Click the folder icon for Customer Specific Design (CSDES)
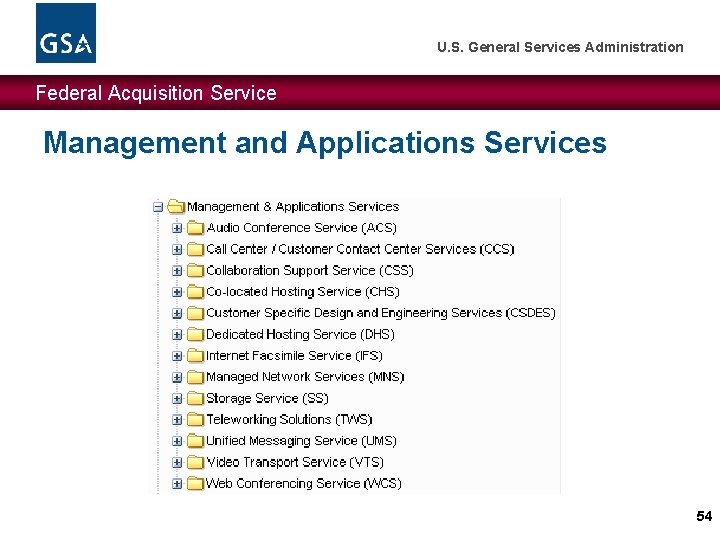This screenshot has width=720, height=540. click(195, 313)
